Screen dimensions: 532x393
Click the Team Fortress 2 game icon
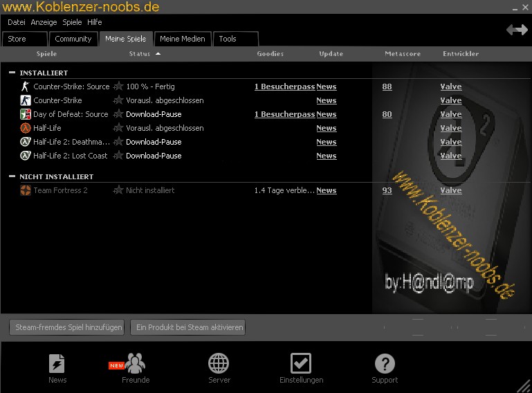click(x=26, y=190)
